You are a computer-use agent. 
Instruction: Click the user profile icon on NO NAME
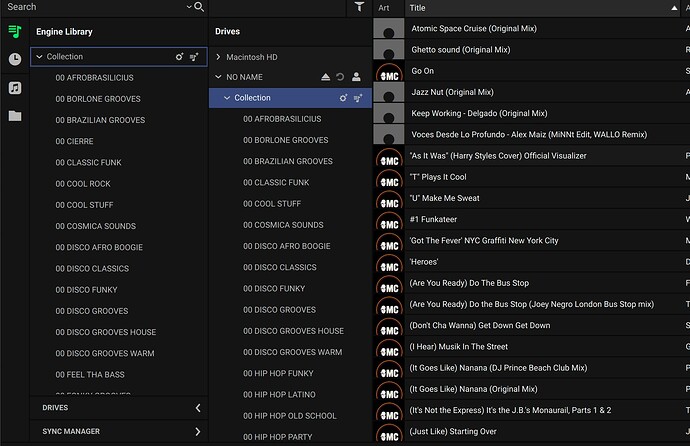pyautogui.click(x=356, y=77)
